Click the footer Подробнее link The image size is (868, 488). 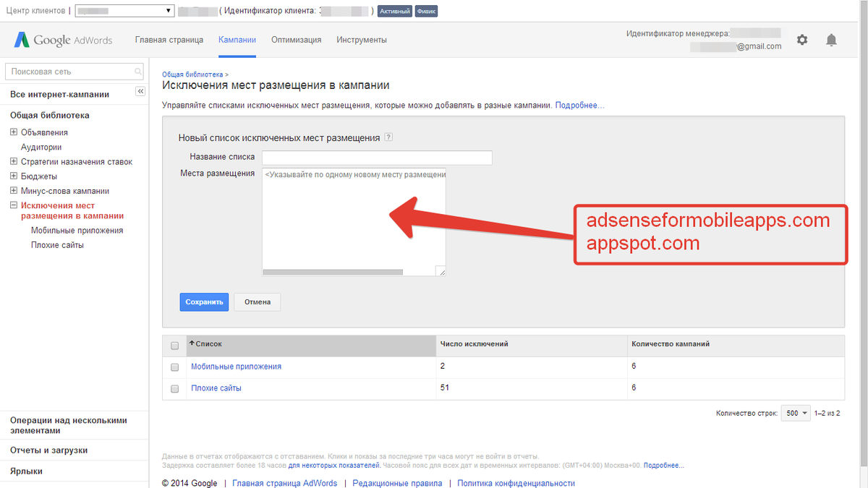[x=663, y=466]
